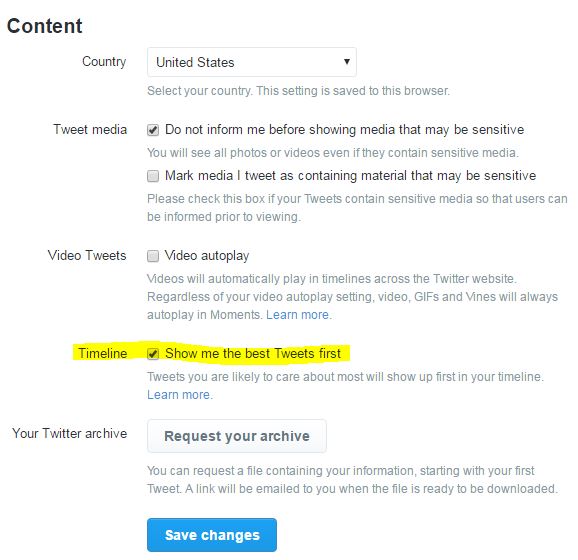Click the Video Tweets section label
578x560 pixels.
coord(87,255)
